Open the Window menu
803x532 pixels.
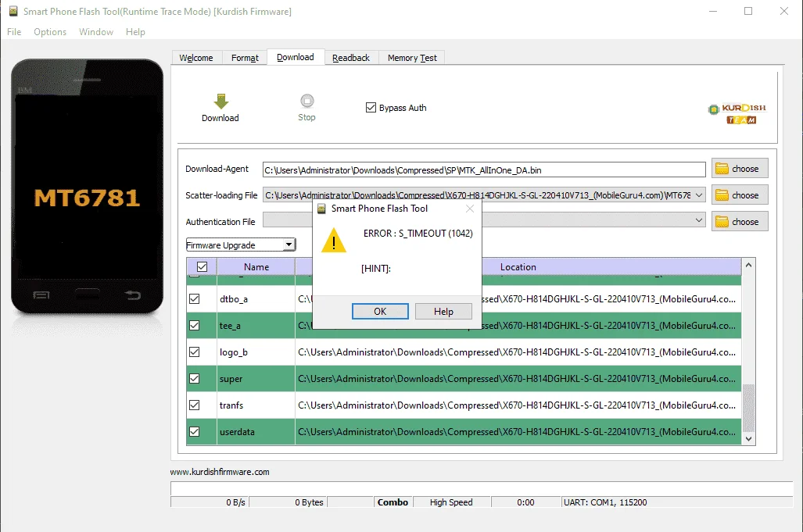[96, 32]
